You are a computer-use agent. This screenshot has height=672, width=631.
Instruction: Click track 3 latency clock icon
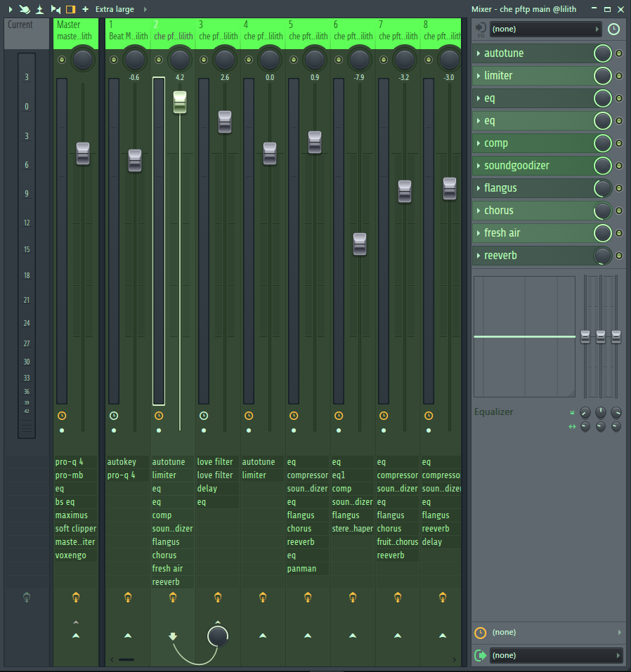click(x=204, y=416)
